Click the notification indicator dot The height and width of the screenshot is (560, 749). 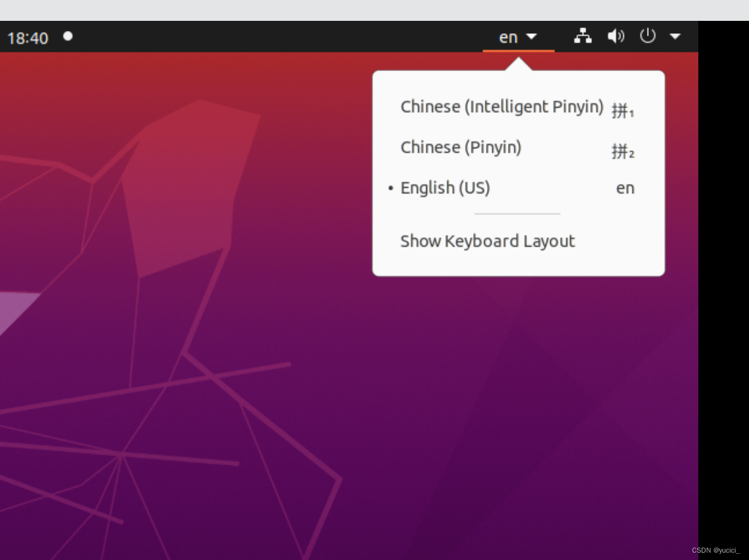(x=68, y=37)
